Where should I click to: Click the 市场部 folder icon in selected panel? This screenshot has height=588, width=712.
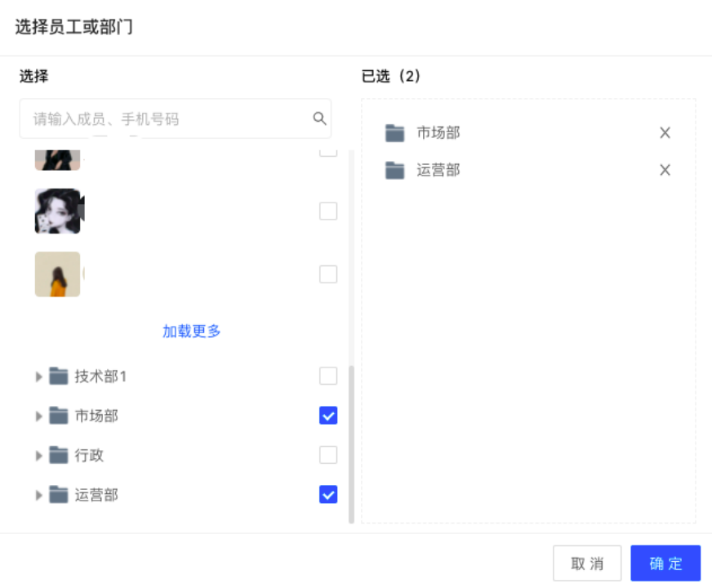[x=395, y=132]
